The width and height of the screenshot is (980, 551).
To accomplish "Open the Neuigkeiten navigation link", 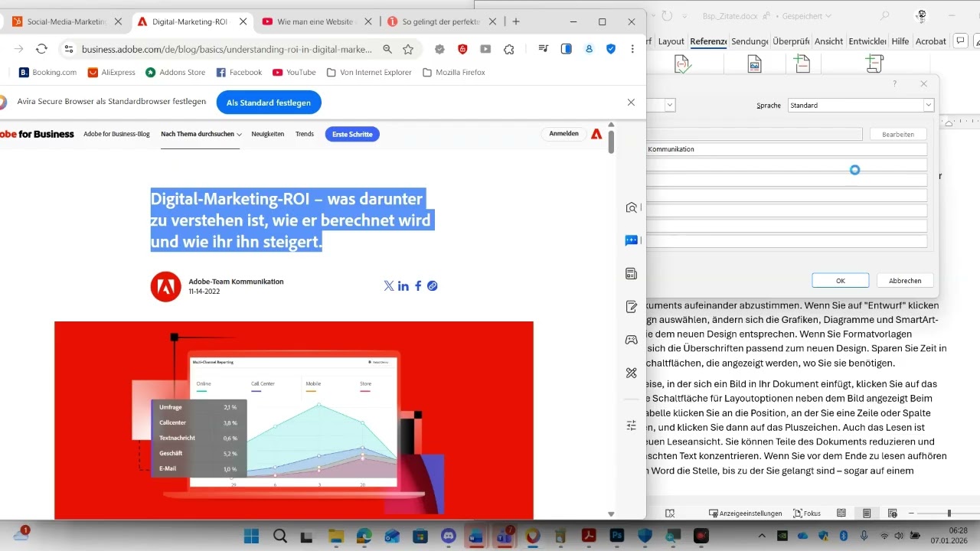I will (268, 134).
